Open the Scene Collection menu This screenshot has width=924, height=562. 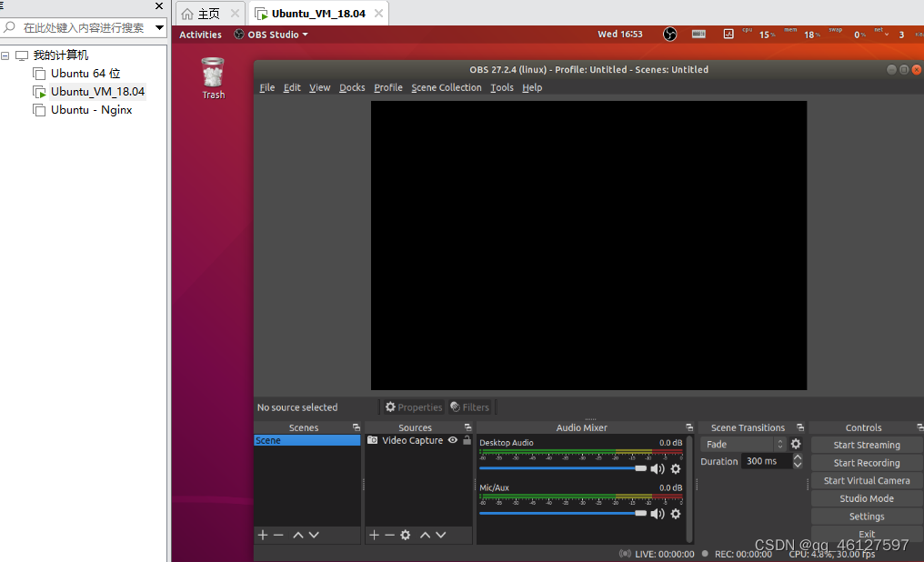click(446, 87)
